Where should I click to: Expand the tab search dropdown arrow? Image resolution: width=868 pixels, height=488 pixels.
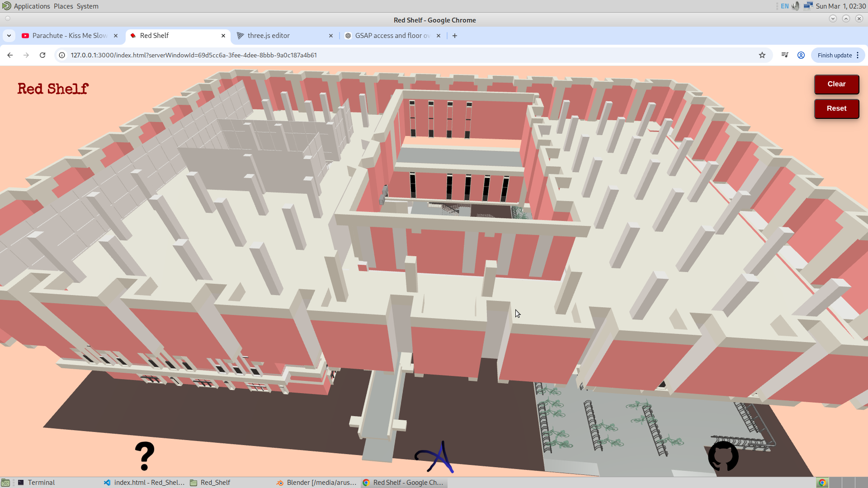click(9, 36)
